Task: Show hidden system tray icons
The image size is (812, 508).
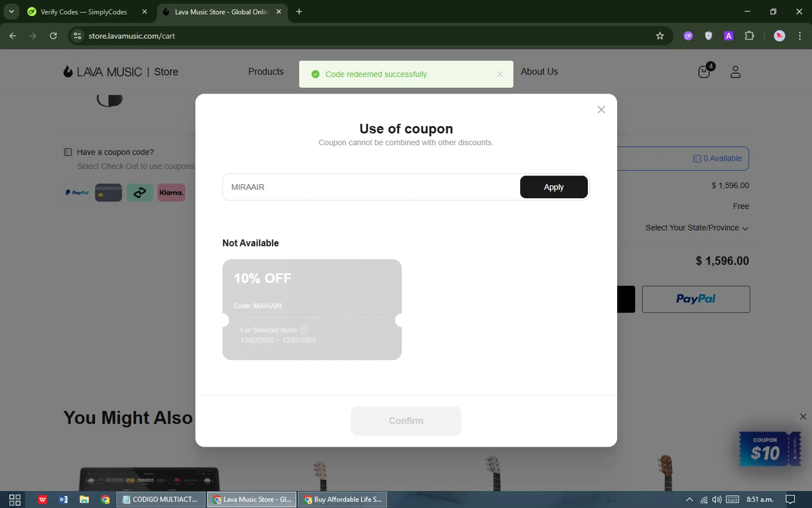Action: point(689,499)
